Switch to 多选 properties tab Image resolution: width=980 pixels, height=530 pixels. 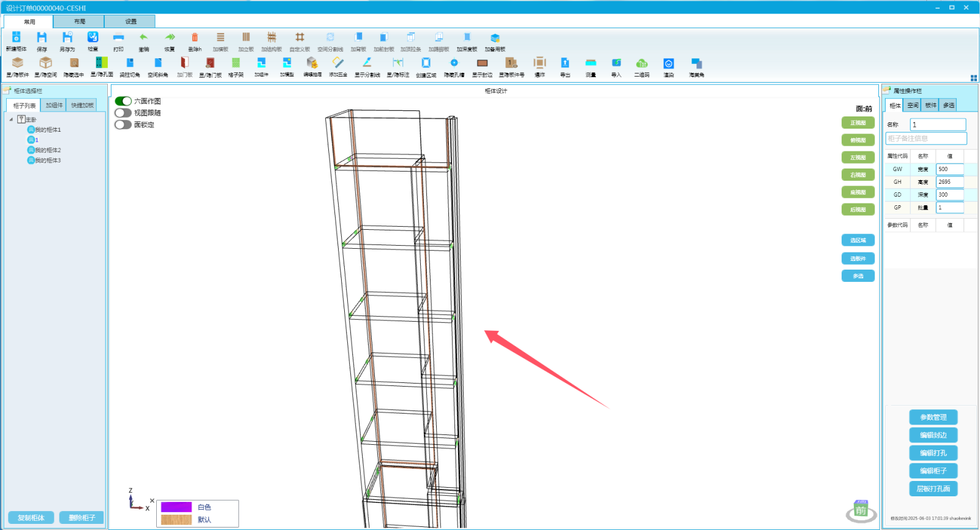pos(948,105)
